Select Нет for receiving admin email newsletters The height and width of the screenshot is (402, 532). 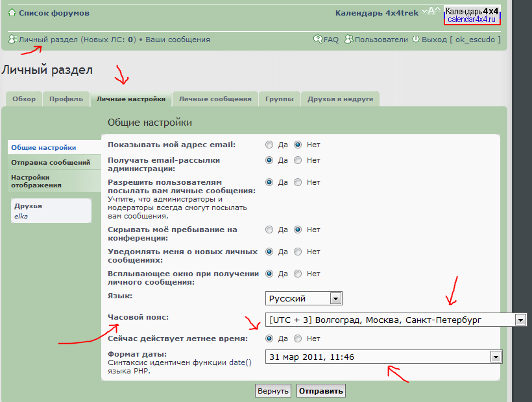click(298, 160)
